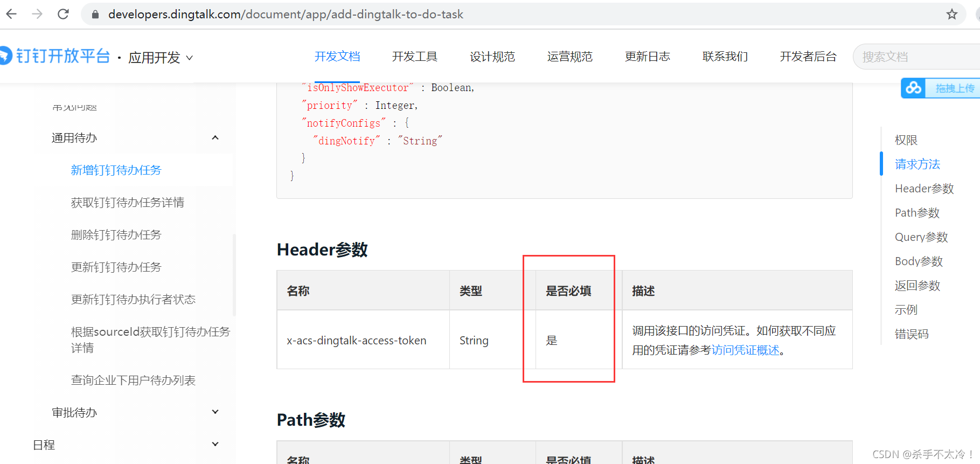Viewport: 980px width, 464px height.
Task: Open the 开发文档 tab
Action: pyautogui.click(x=337, y=57)
